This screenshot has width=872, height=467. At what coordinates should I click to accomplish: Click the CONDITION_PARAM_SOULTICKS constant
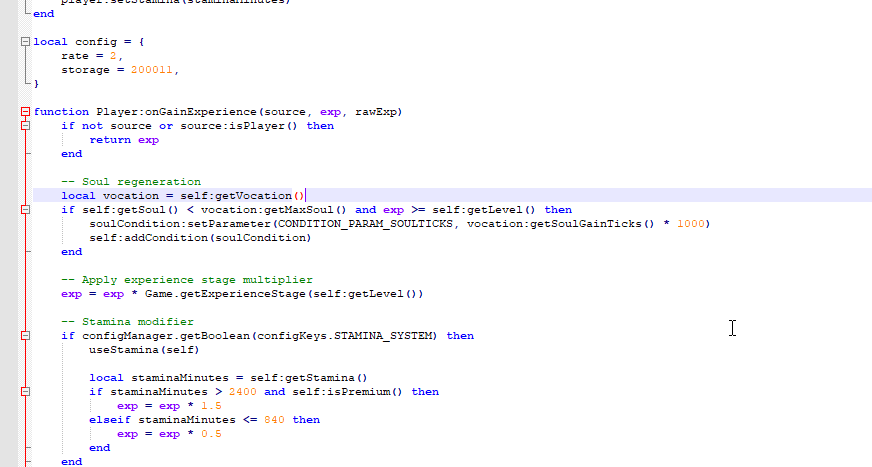coord(365,223)
